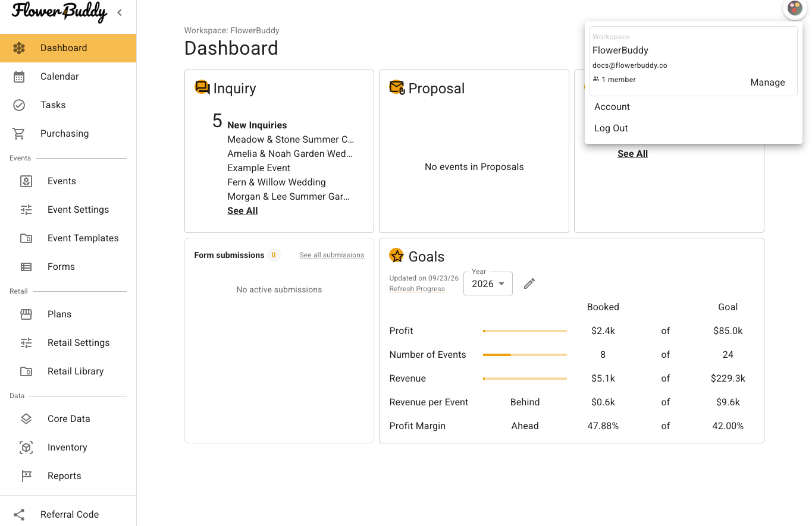The image size is (812, 526).
Task: Click the Plans storefront icon
Action: click(x=26, y=314)
